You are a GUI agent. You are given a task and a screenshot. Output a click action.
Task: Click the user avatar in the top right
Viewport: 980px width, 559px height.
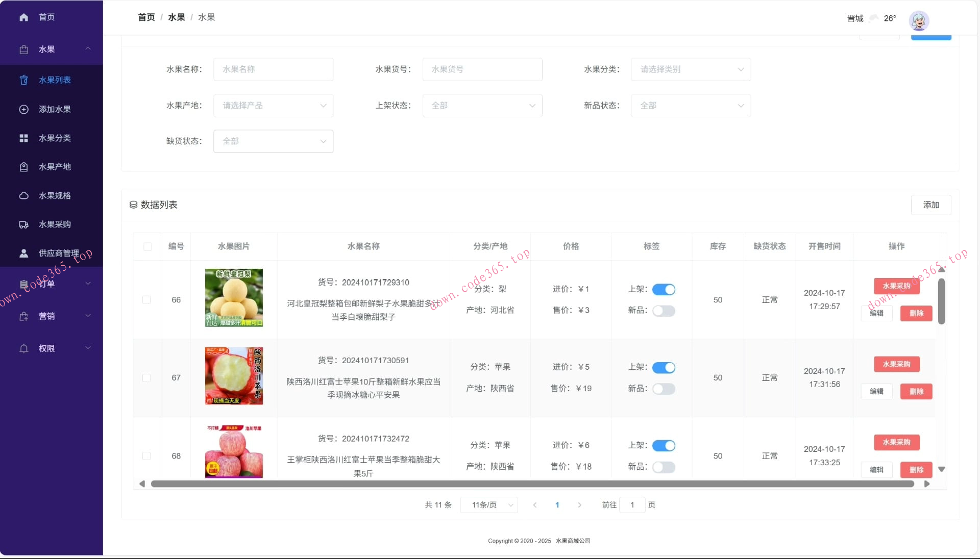(918, 20)
